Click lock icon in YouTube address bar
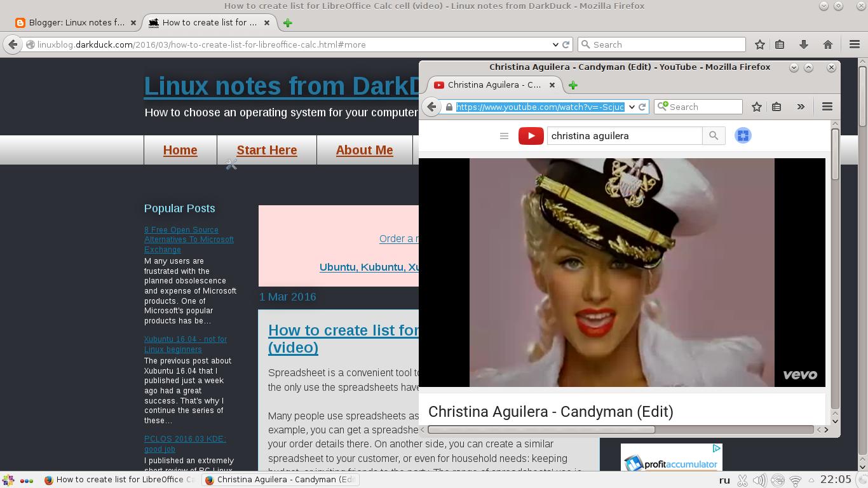This screenshot has height=488, width=868. [449, 107]
